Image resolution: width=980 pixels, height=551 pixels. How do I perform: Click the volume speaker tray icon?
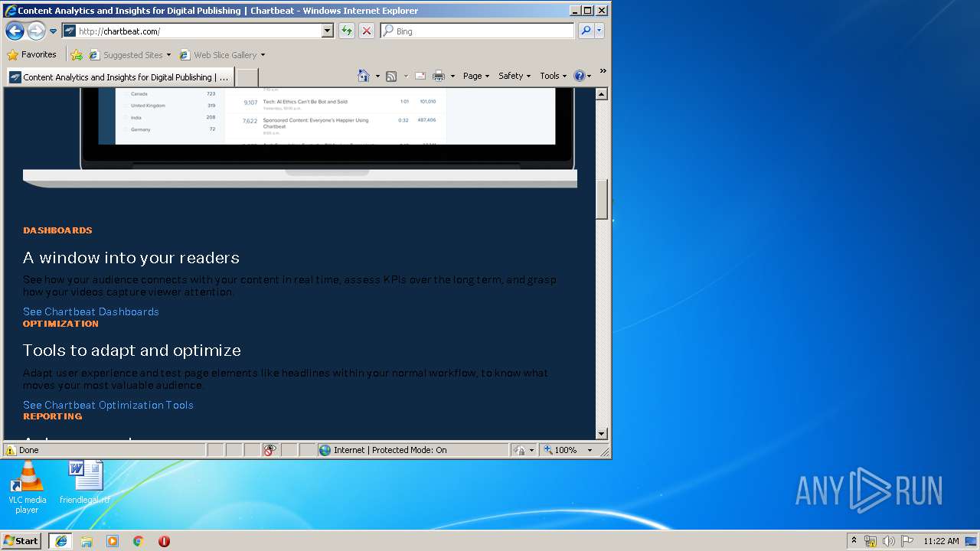point(889,541)
